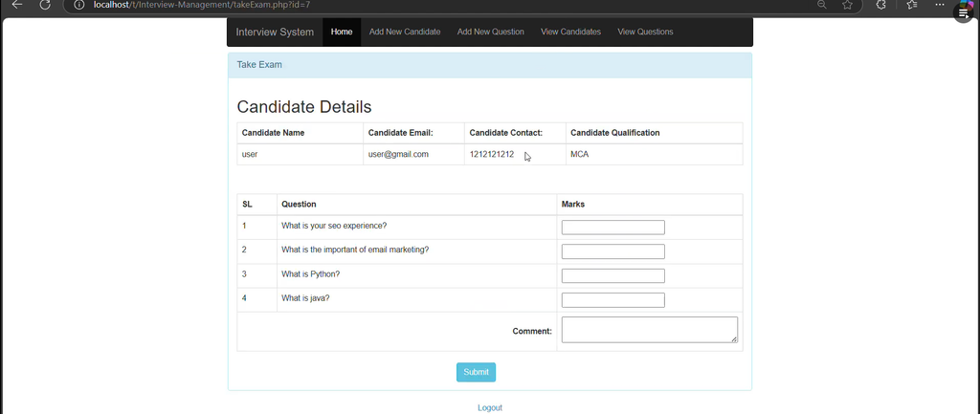This screenshot has width=980, height=414.
Task: Select 'What is Python?' question text
Action: (311, 274)
